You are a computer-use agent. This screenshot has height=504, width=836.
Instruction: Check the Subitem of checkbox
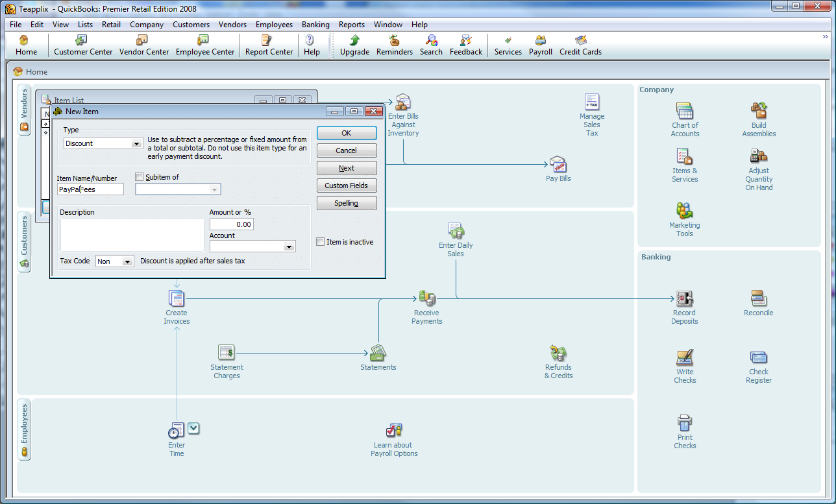click(x=139, y=177)
